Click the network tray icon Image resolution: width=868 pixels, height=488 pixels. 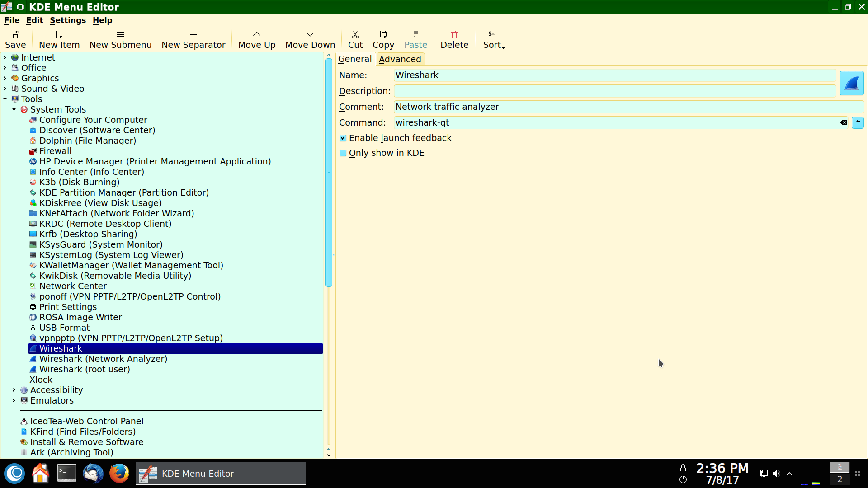point(764,474)
